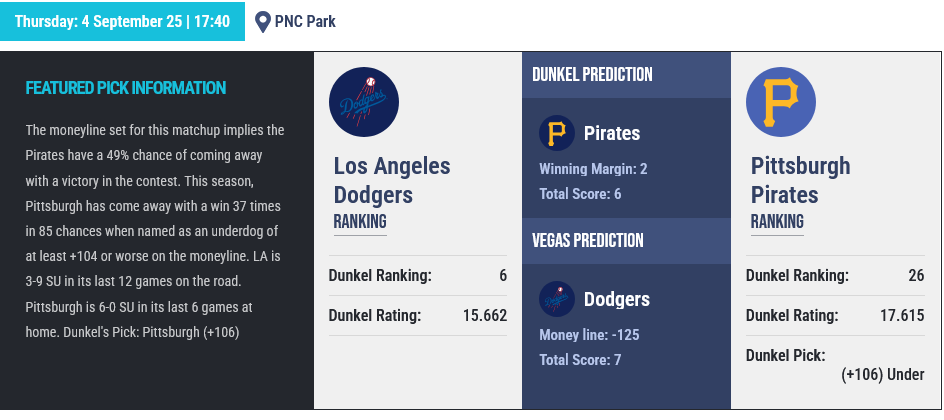
Task: Click the Ranking label under Pirates
Action: (777, 221)
